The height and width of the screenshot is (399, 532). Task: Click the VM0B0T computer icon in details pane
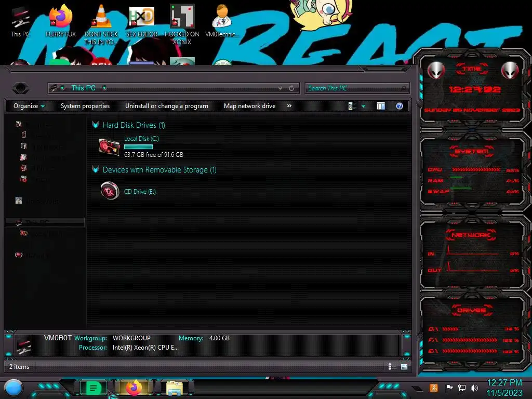[x=24, y=345]
